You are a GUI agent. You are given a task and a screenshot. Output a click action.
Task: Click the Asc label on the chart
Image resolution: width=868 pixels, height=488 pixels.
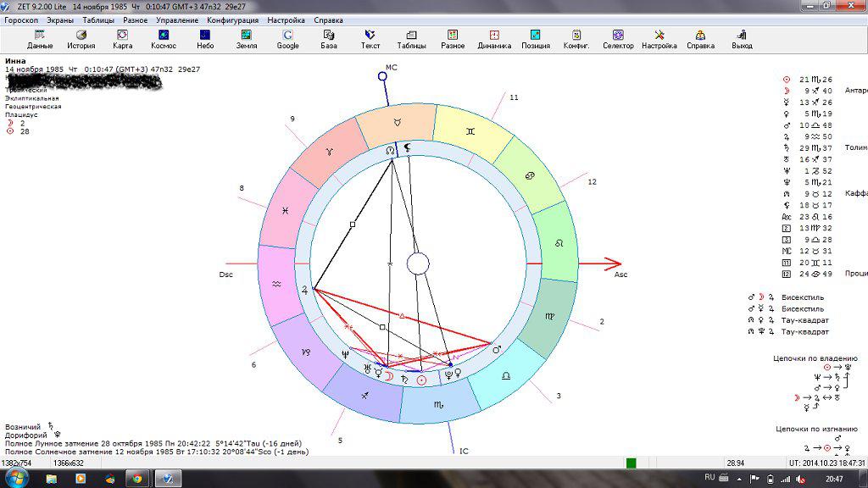point(620,274)
